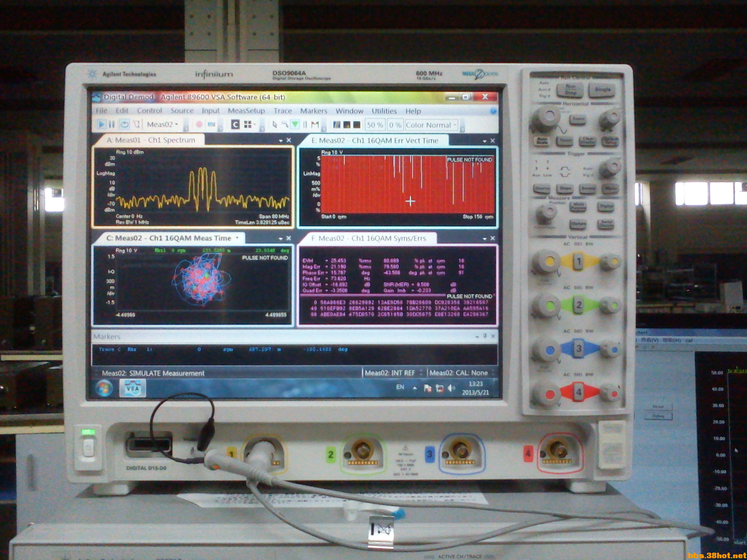Screen dimensions: 747x560
Task: Click the red Record button icon
Action: point(199,125)
